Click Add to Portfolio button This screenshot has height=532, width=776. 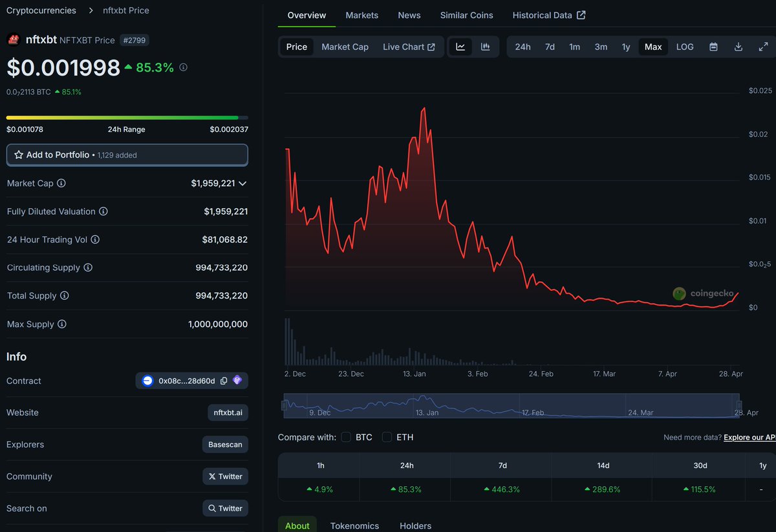pos(127,155)
